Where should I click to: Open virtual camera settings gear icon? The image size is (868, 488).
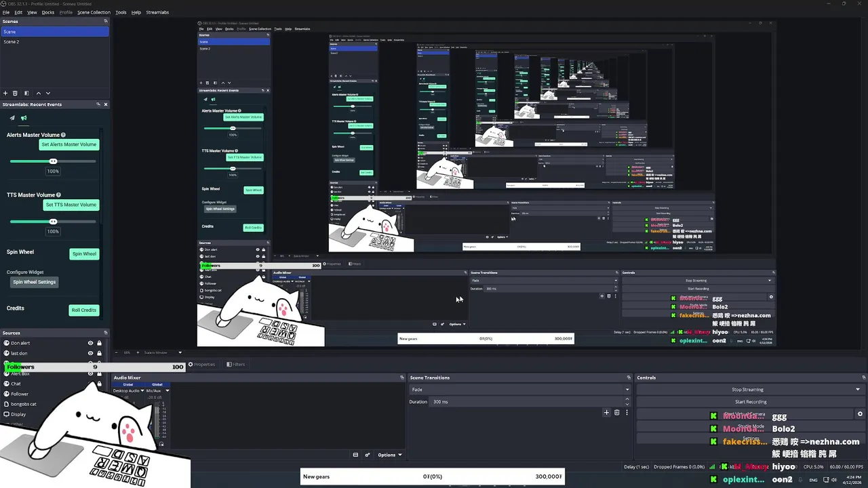[x=860, y=414]
